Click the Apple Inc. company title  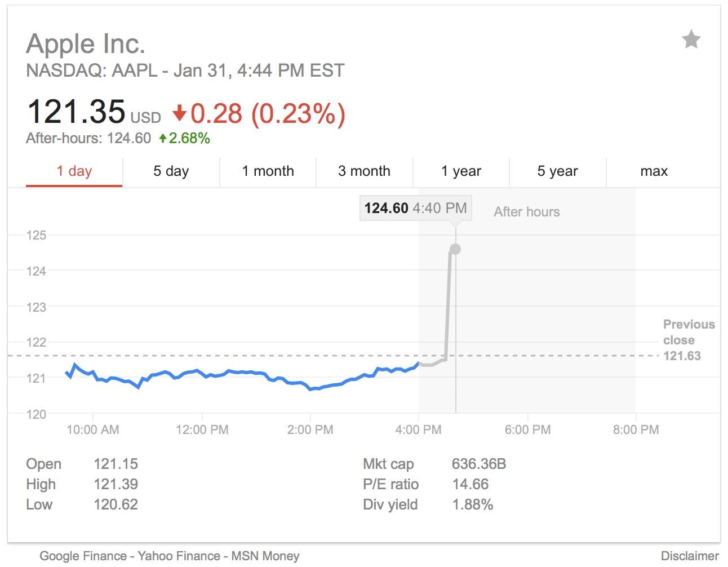coord(86,44)
